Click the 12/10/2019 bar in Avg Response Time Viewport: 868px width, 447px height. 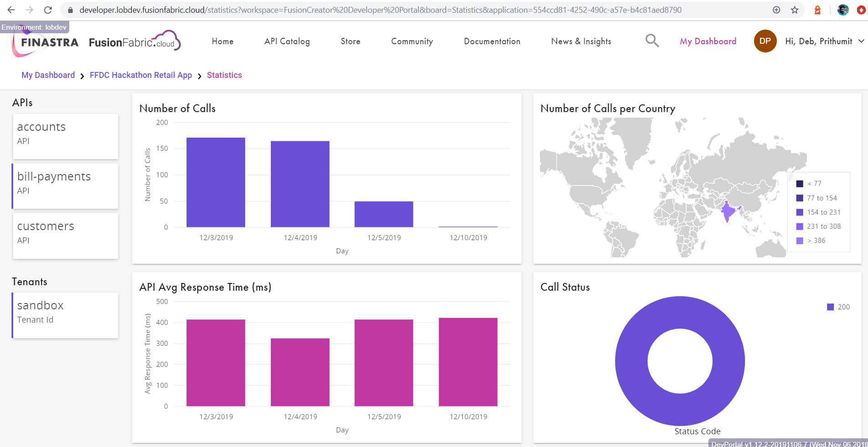coord(468,362)
